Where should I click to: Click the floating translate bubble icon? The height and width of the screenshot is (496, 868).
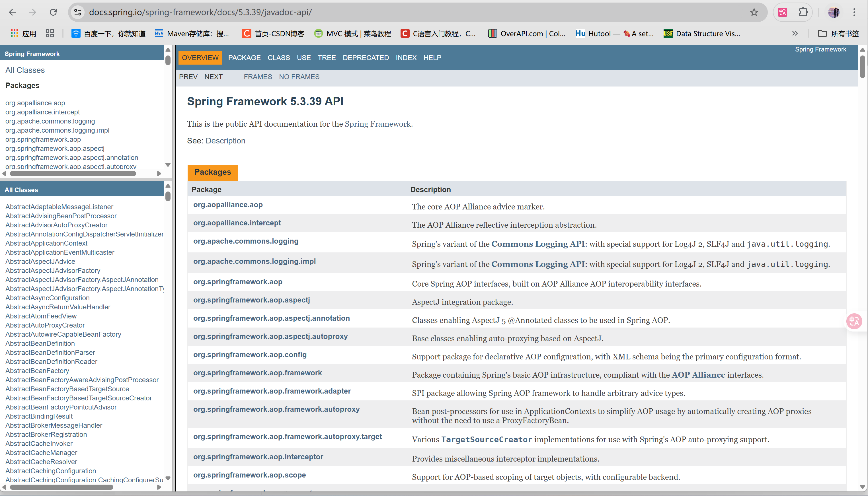(854, 321)
